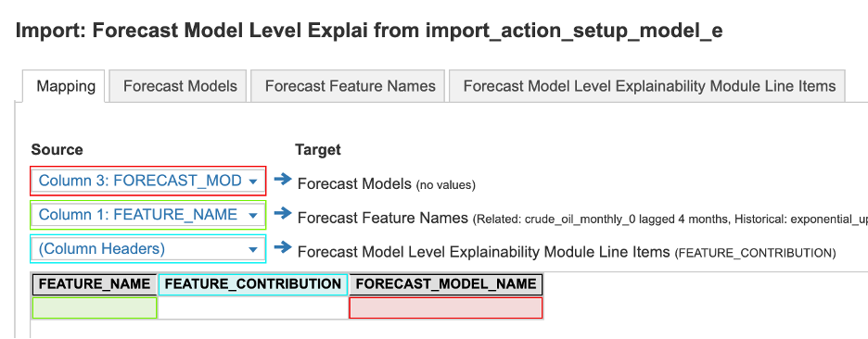Click the FEATURE_NAME column header
The image size is (868, 339).
click(x=95, y=284)
